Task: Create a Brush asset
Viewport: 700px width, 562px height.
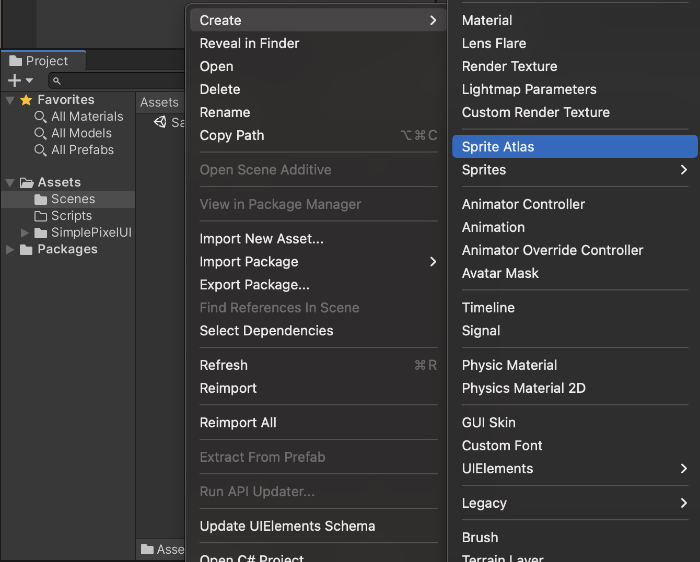Action: [575, 537]
